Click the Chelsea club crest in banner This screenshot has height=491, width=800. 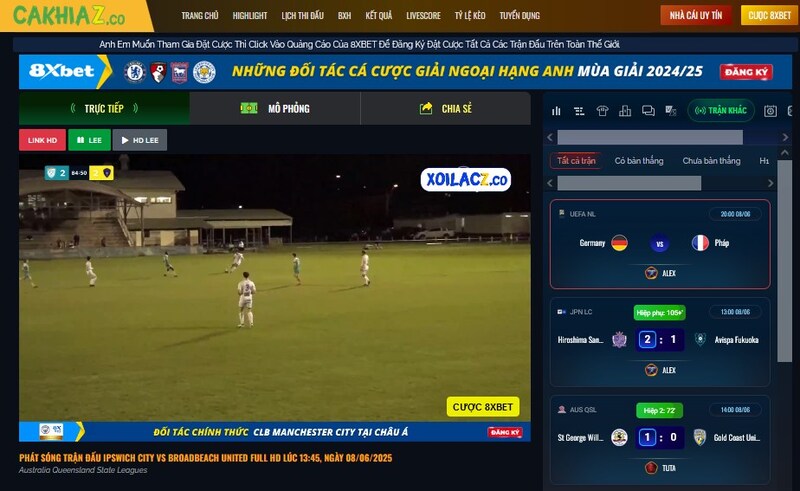[135, 72]
